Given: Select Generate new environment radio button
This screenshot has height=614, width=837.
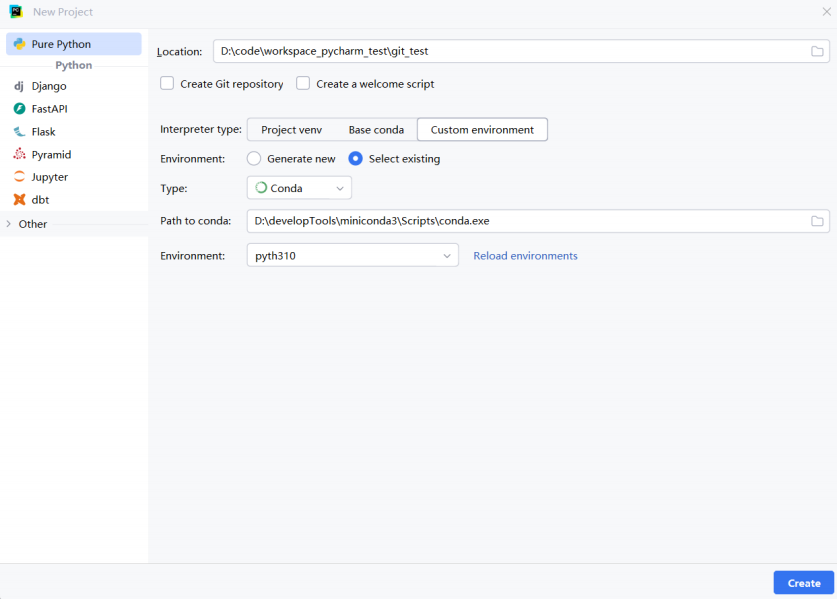Looking at the screenshot, I should tap(254, 159).
